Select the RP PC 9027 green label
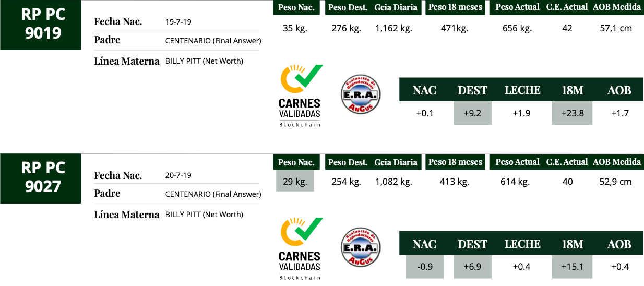The image size is (644, 286). 41,178
